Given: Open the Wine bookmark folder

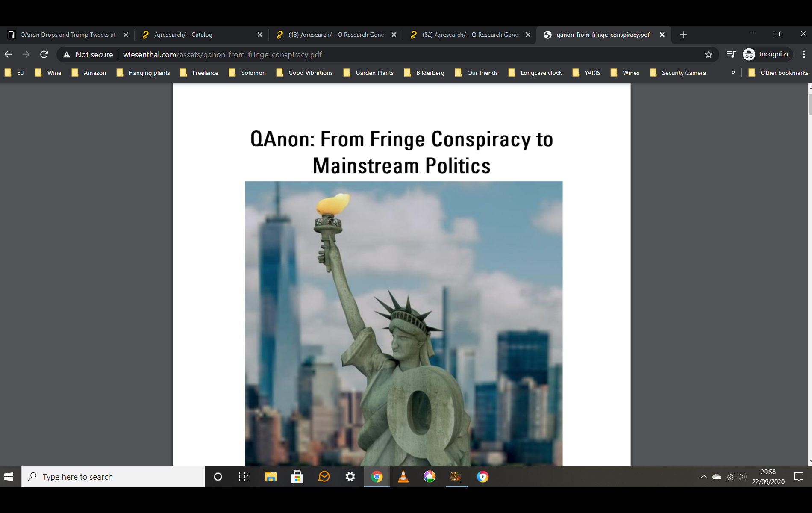Looking at the screenshot, I should coord(48,73).
